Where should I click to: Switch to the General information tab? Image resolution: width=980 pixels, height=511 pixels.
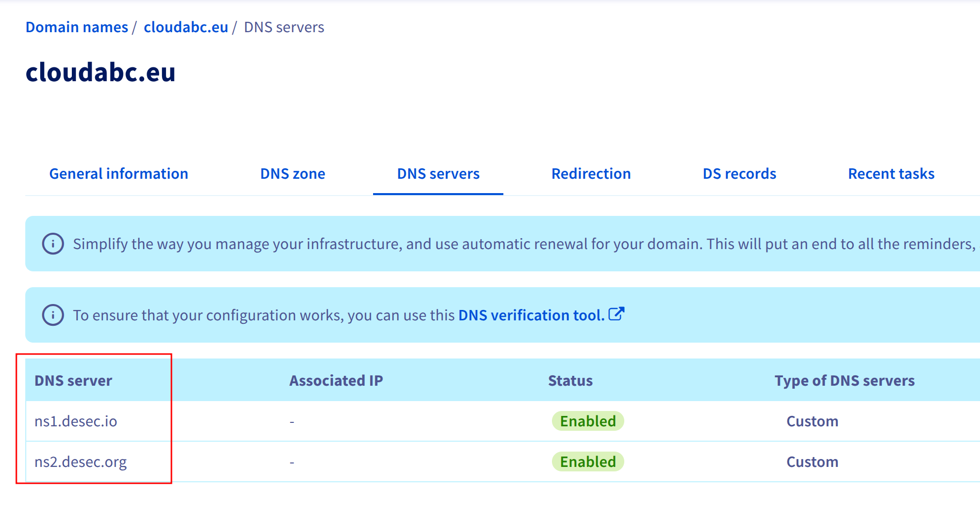tap(118, 173)
